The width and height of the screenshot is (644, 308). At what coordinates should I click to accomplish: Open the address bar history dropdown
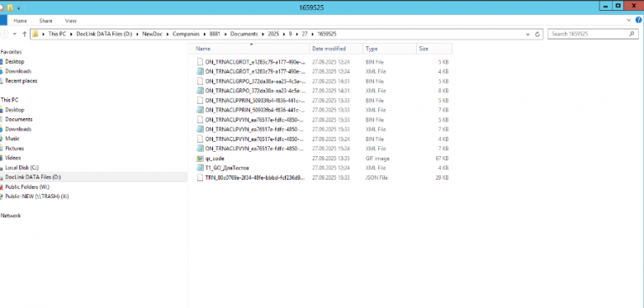pyautogui.click(x=527, y=34)
